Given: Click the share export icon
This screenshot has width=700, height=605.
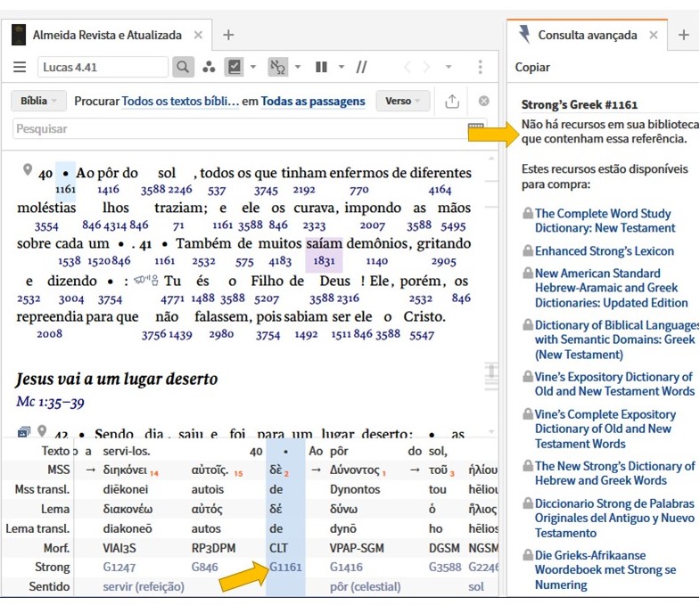Looking at the screenshot, I should click(x=452, y=102).
